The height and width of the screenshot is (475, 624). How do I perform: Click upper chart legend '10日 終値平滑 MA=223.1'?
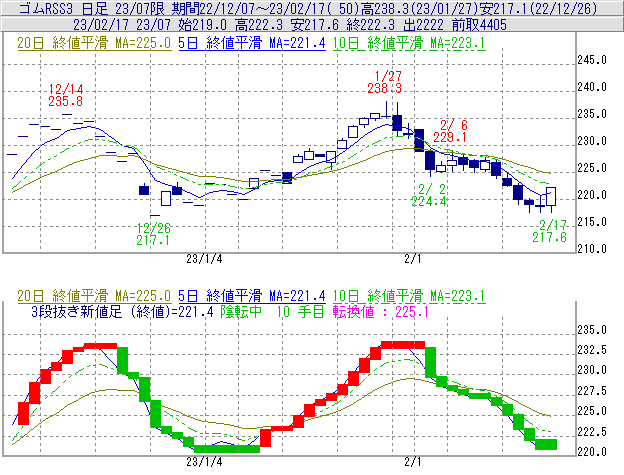(x=409, y=43)
